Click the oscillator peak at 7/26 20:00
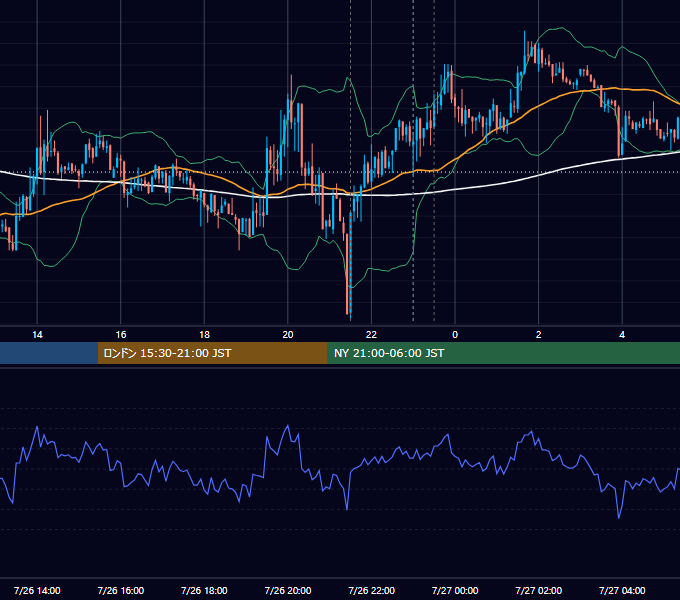The width and height of the screenshot is (680, 600). (x=288, y=427)
